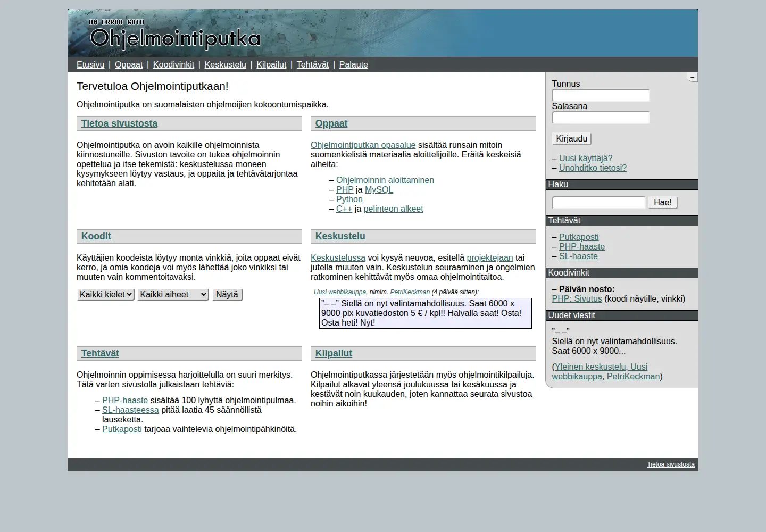Open the Etusivu navigation item
766x532 pixels.
coord(90,64)
